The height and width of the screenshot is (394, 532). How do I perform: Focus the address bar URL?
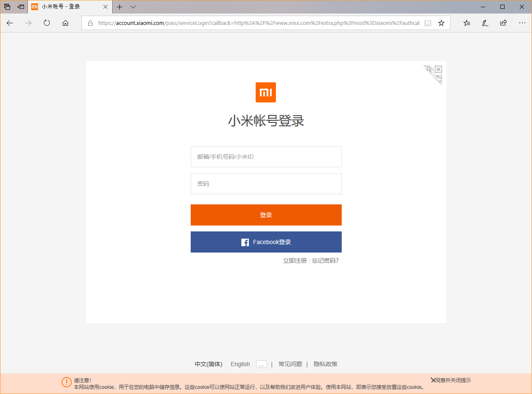click(259, 23)
